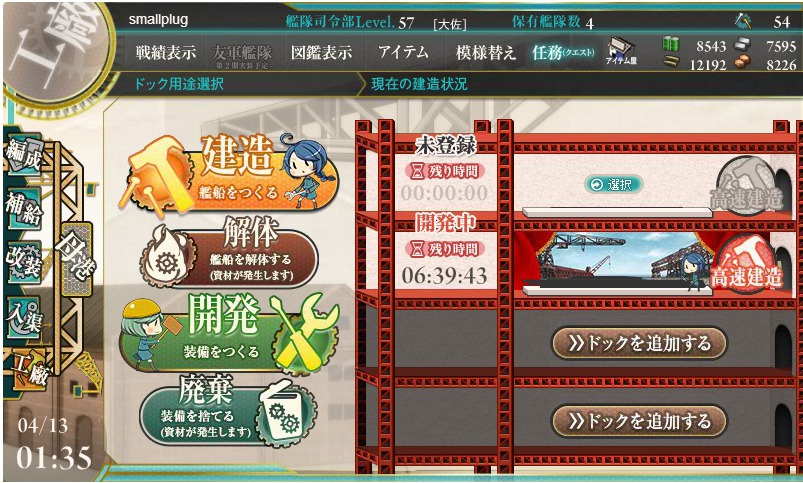This screenshot has width=803, height=483.
Task: Go to 入渠 docking in the sidebar
Action: coord(23,318)
